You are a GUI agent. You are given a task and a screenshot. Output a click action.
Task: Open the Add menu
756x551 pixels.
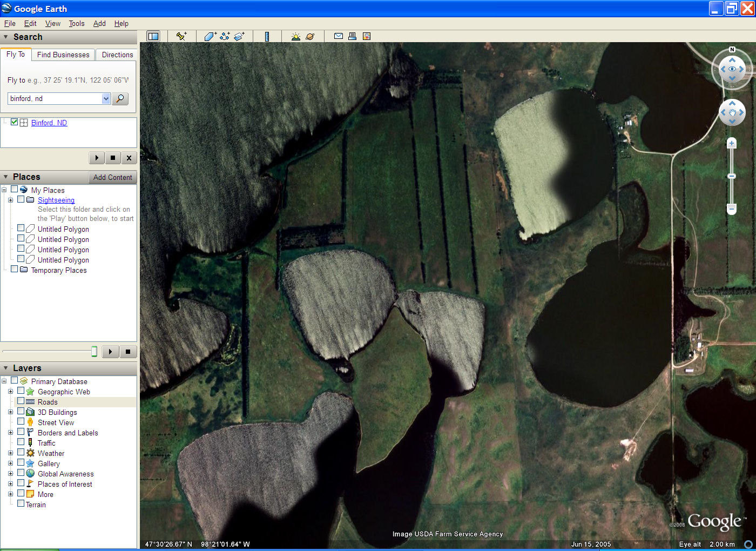[x=99, y=23]
